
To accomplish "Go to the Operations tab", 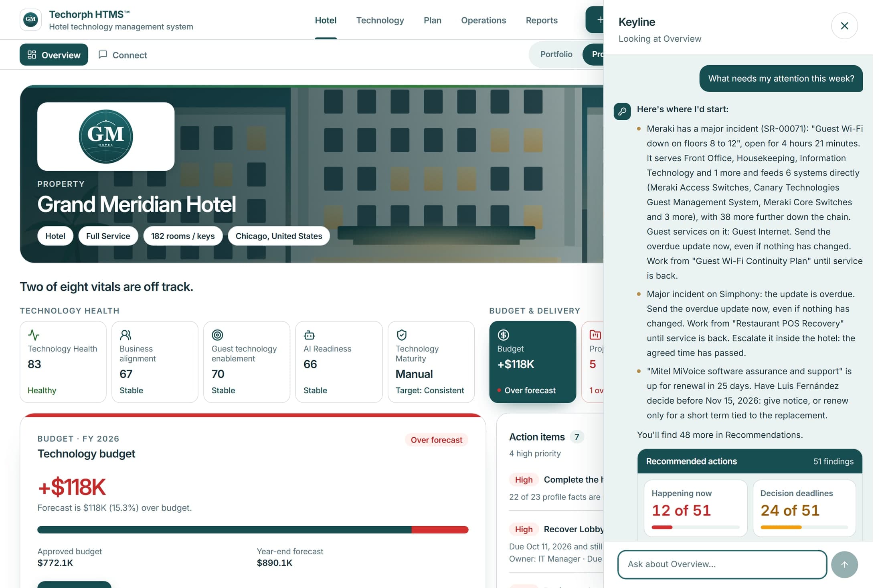I will pos(483,20).
